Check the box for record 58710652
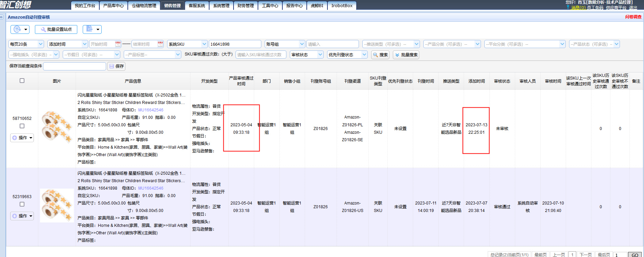Viewport: 644px width, 257px height. click(22, 126)
